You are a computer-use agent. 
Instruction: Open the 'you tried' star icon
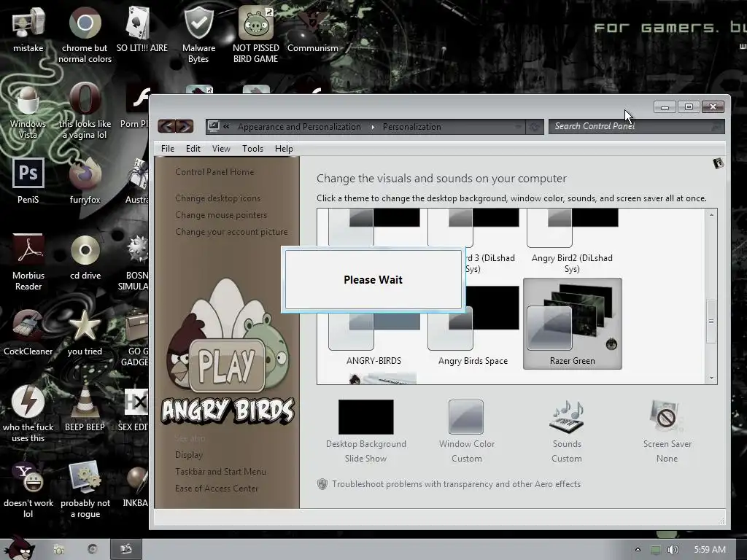pyautogui.click(x=85, y=326)
